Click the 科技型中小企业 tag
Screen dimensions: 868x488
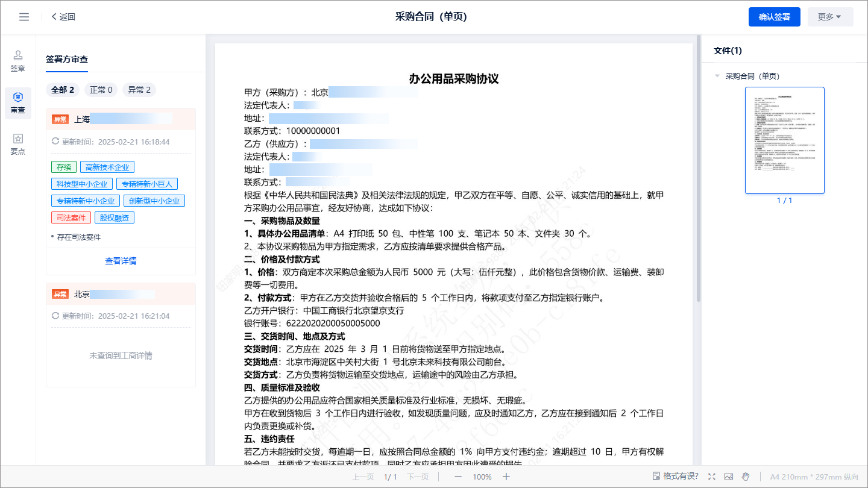click(x=81, y=184)
